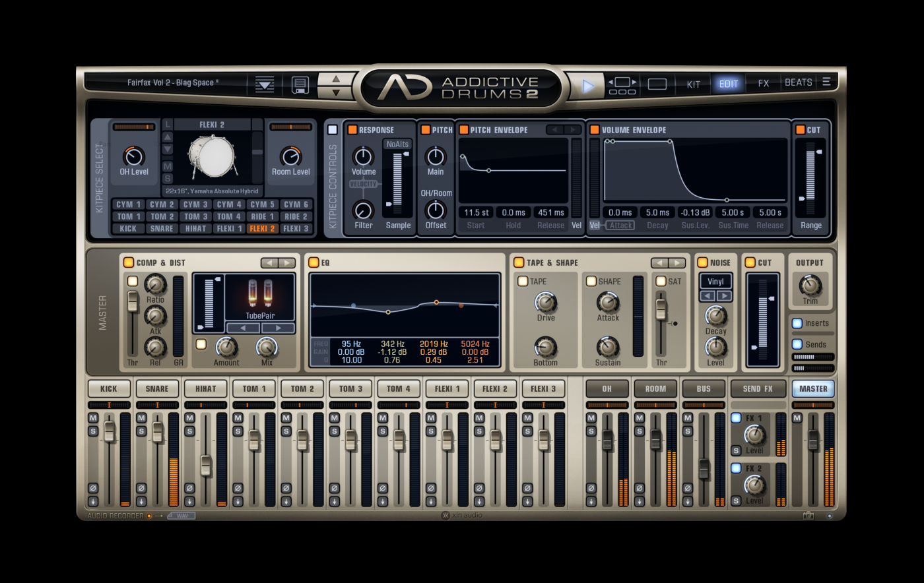924x583 pixels.
Task: Switch to the EDIT tab
Action: [x=729, y=84]
